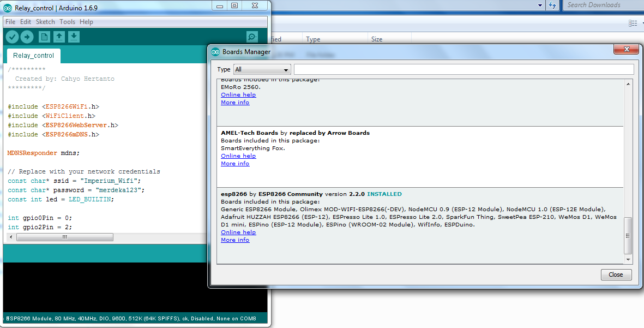Screen dimensions: 644x328
Task: Open More info link for esp8266 package
Action: (235, 240)
